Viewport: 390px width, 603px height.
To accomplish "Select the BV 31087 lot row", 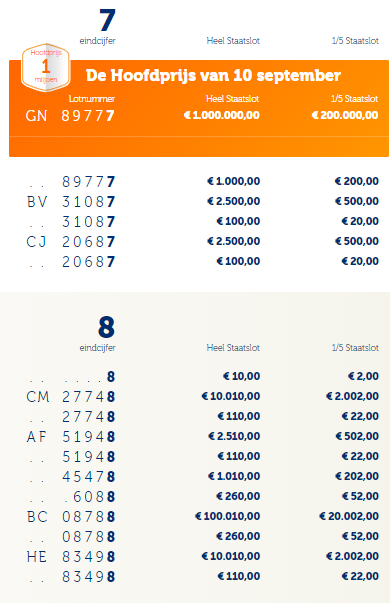I will pyautogui.click(x=203, y=201).
